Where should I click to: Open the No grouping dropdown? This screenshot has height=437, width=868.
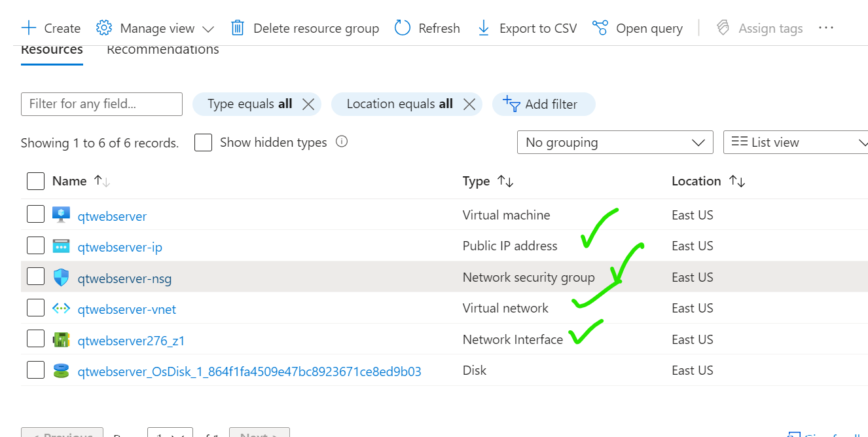pos(615,142)
